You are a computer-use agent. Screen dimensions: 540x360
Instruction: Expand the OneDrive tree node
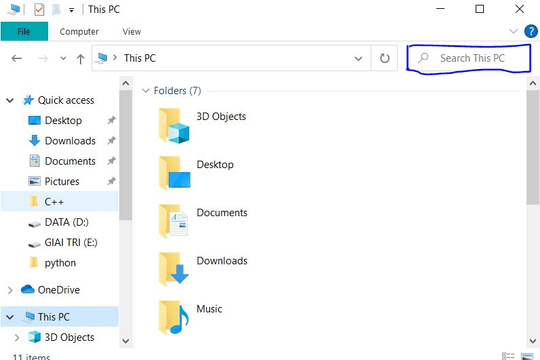[x=10, y=290]
